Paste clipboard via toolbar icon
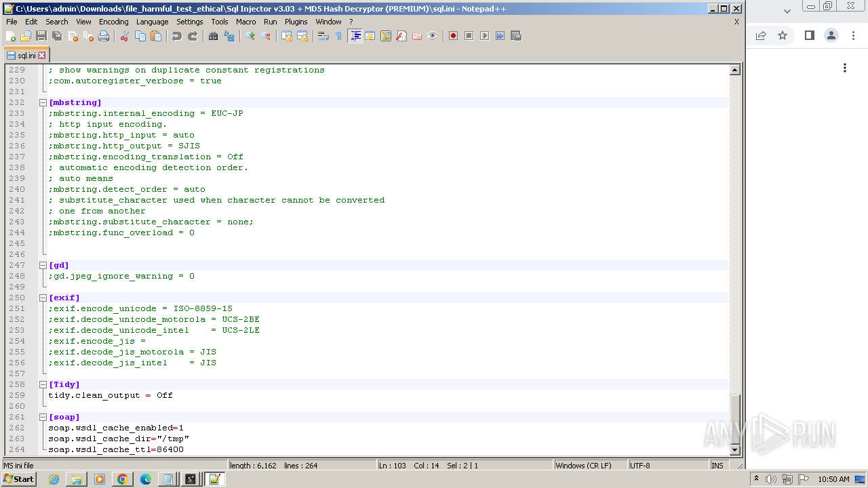The height and width of the screenshot is (488, 868). [156, 36]
